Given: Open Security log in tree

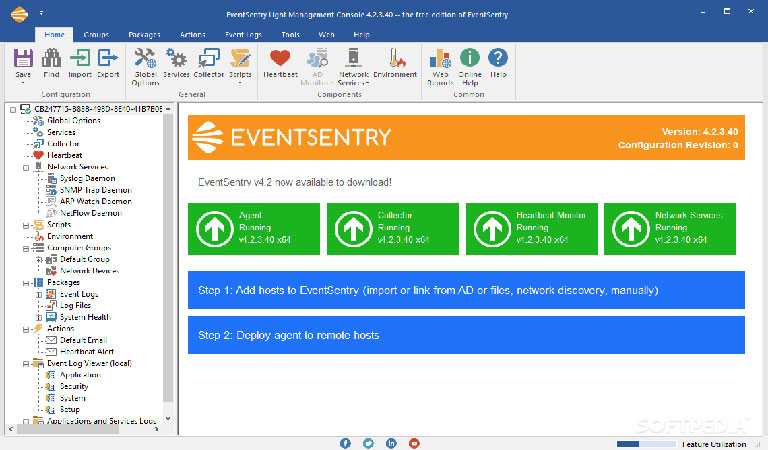Looking at the screenshot, I should [x=74, y=386].
